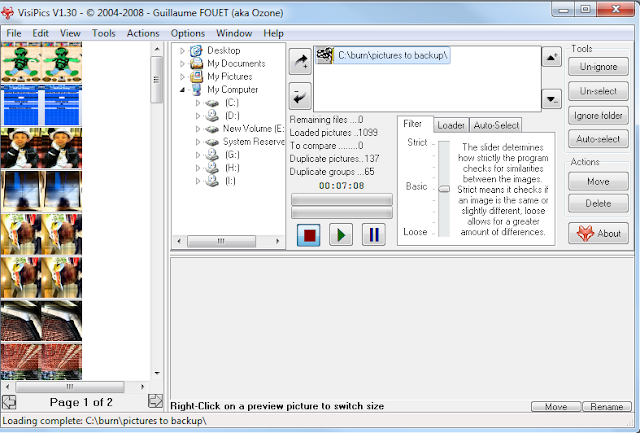640x433 pixels.
Task: Expand the (C:) drive node
Action: (x=198, y=103)
